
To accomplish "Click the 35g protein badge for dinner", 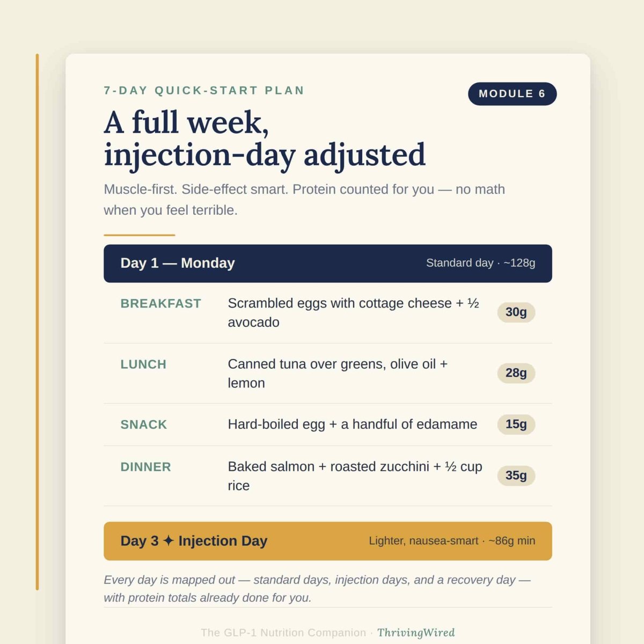I will tap(516, 475).
